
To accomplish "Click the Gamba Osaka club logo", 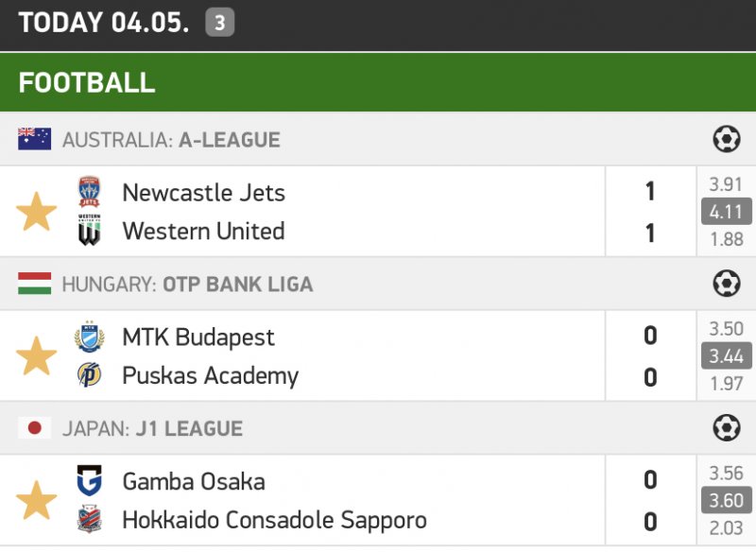I will [x=89, y=481].
